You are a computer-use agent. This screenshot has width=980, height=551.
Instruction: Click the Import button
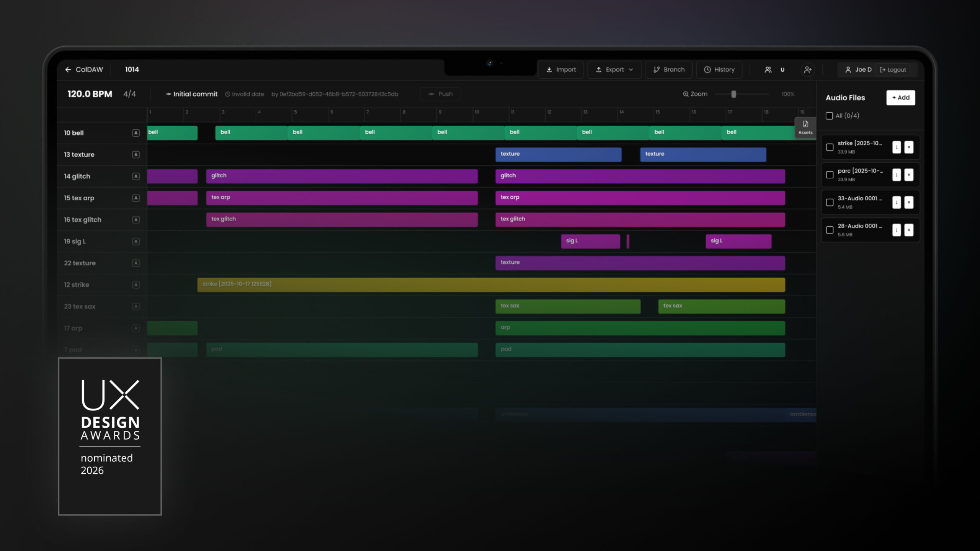coord(561,70)
